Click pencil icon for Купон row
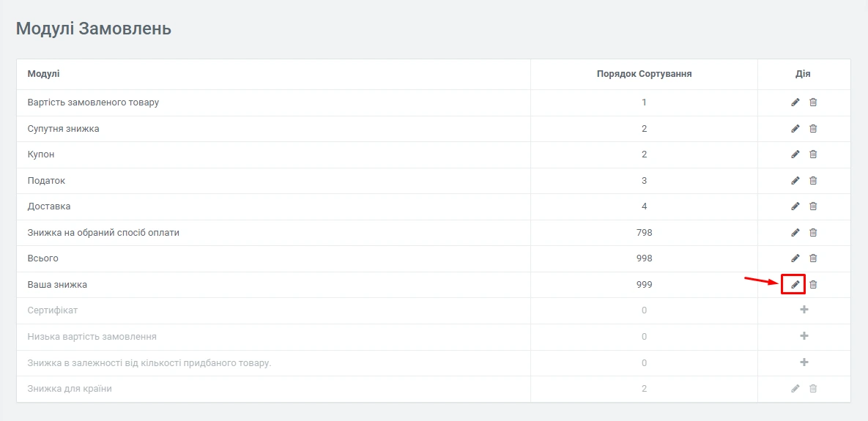Screen dimensions: 868x421 795,154
